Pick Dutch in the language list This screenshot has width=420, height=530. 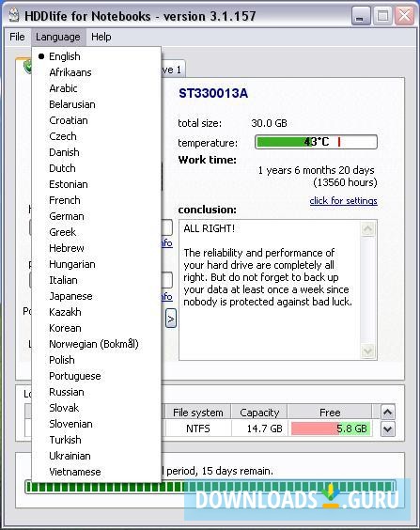(x=96, y=168)
